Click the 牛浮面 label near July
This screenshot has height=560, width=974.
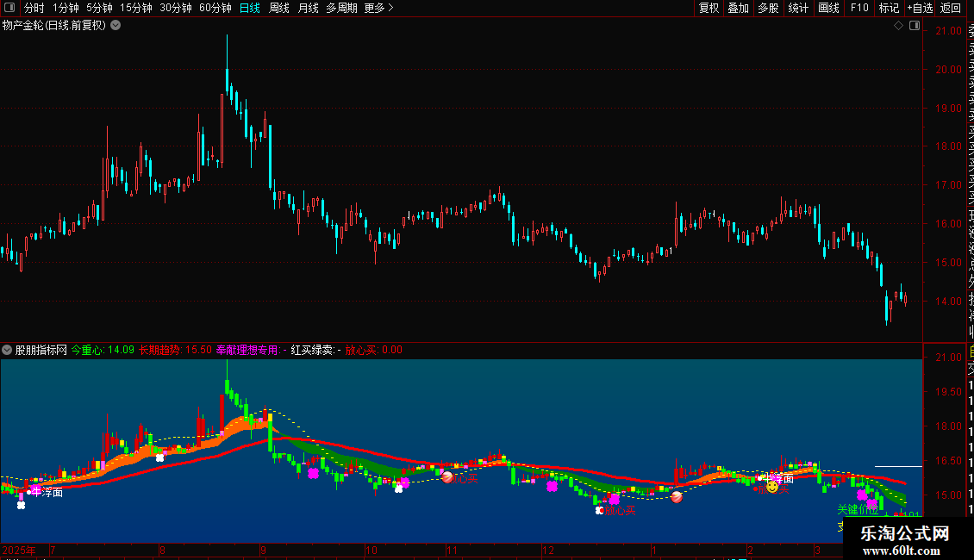(x=47, y=492)
